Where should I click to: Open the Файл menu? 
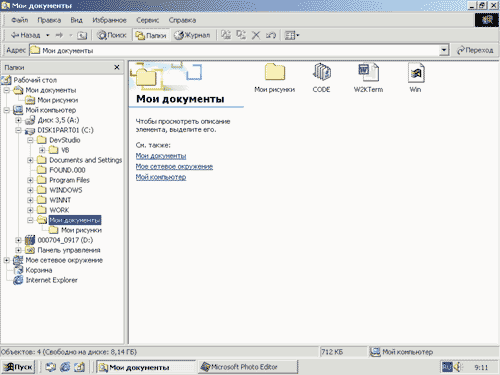pos(19,20)
